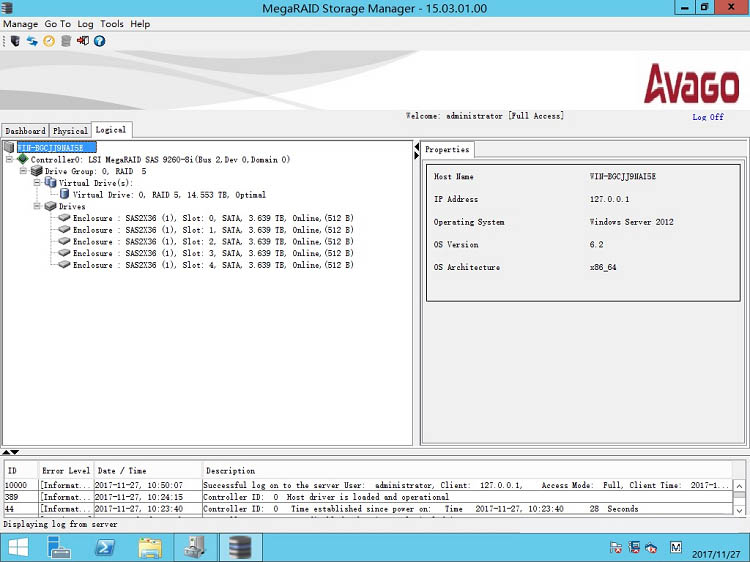Viewport: 750px width, 562px height.
Task: Click the disk icon for Slot 1
Action: tap(64, 230)
